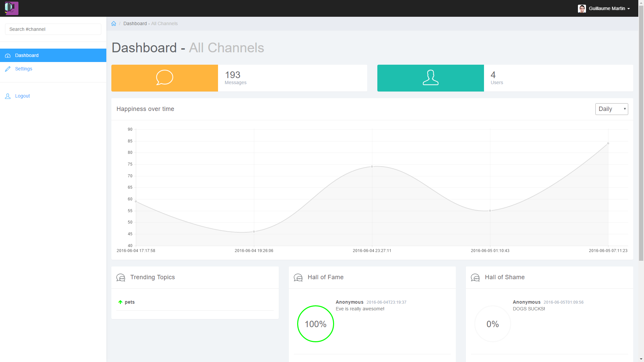Image resolution: width=644 pixels, height=362 pixels.
Task: Open the Dashboard sidebar item
Action: (x=27, y=55)
